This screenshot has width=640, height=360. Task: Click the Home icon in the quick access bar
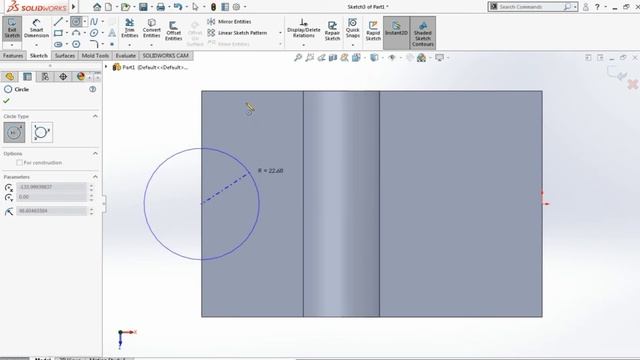97,7
